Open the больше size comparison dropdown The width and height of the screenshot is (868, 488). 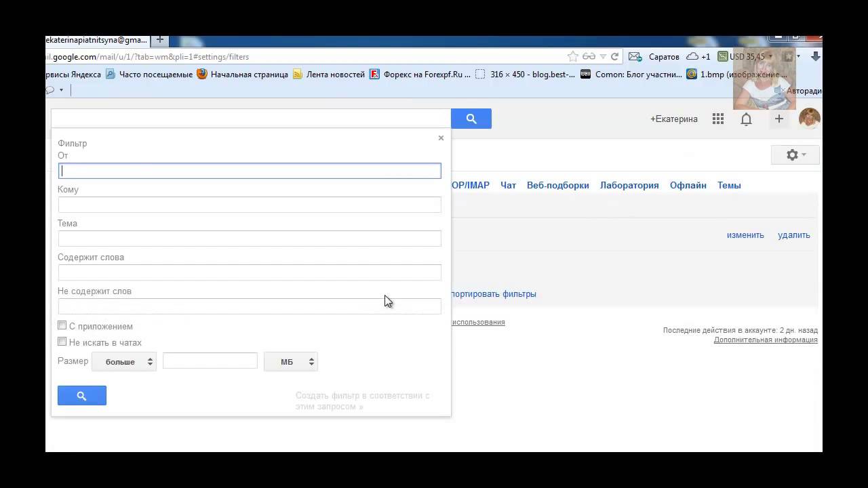tap(124, 362)
